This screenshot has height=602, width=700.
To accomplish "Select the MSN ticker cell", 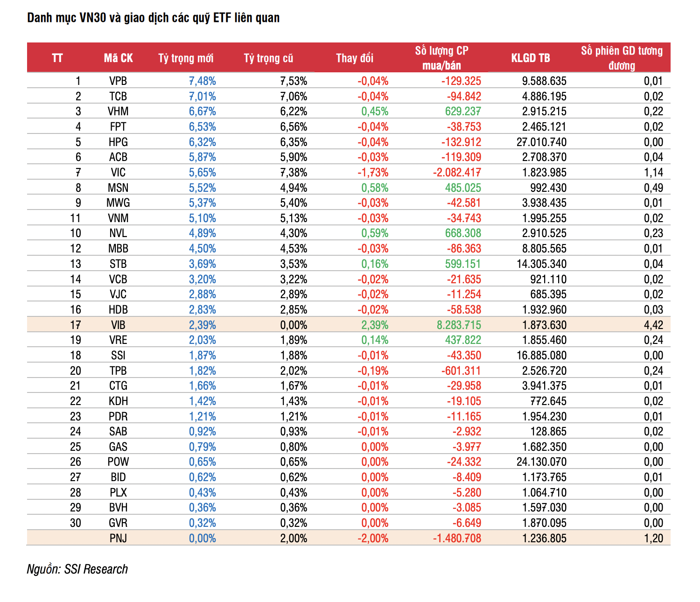I will click(118, 188).
